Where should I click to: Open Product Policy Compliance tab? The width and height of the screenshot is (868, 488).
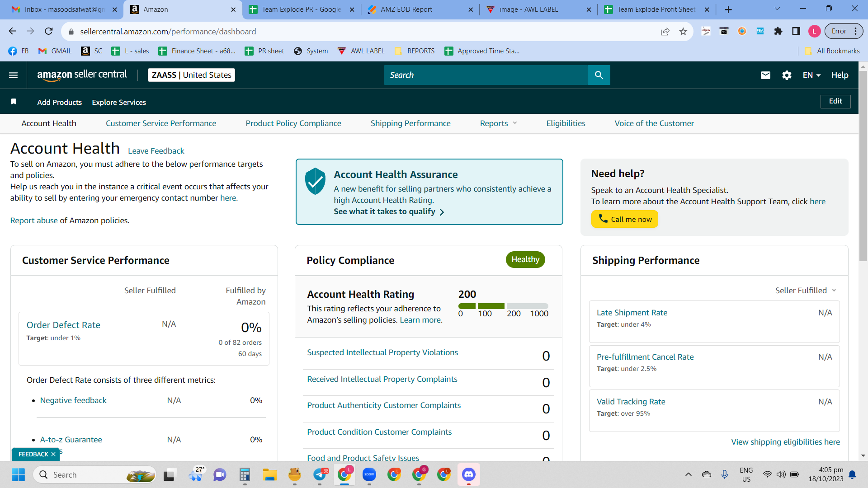[x=293, y=123]
